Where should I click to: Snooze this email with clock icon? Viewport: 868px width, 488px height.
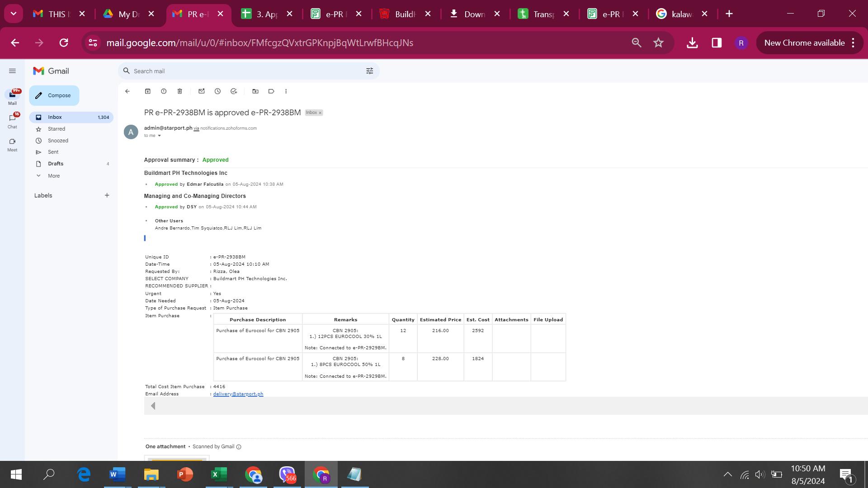click(x=217, y=91)
